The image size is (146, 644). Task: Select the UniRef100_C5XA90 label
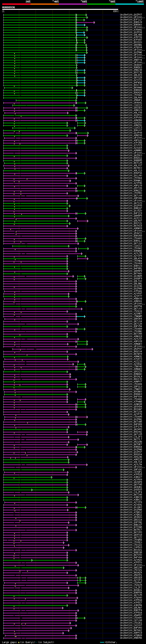coord(131,618)
